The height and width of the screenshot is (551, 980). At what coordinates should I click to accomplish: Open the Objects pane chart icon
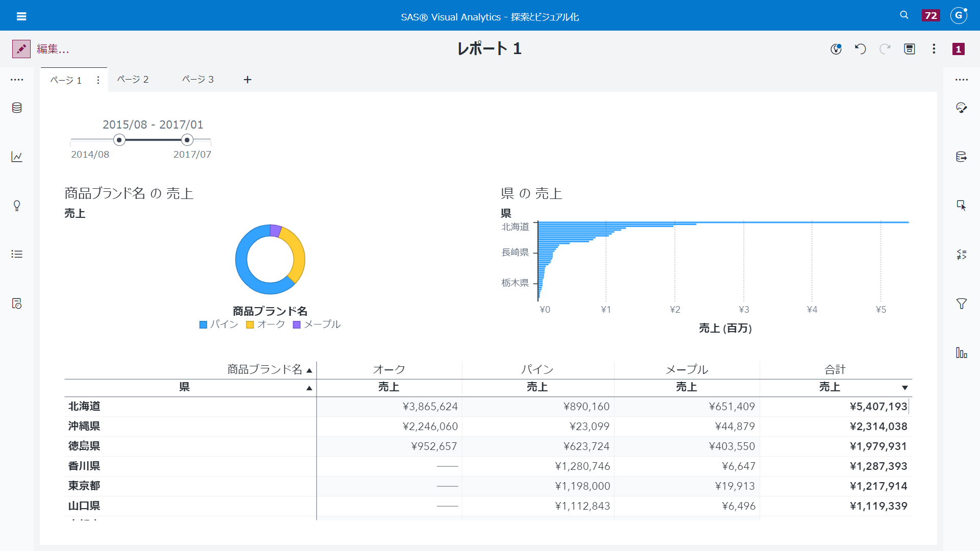17,157
